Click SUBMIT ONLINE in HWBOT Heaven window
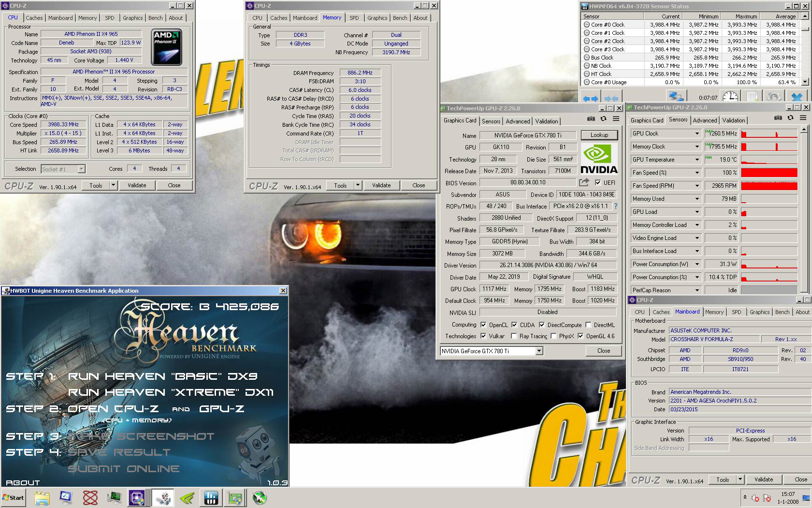This screenshot has height=508, width=812. [124, 469]
